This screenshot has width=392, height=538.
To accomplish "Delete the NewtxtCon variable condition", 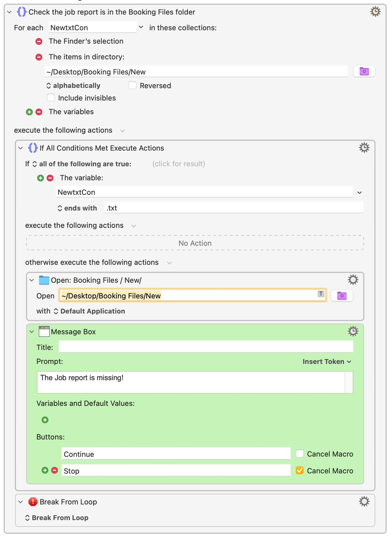I will 50,178.
